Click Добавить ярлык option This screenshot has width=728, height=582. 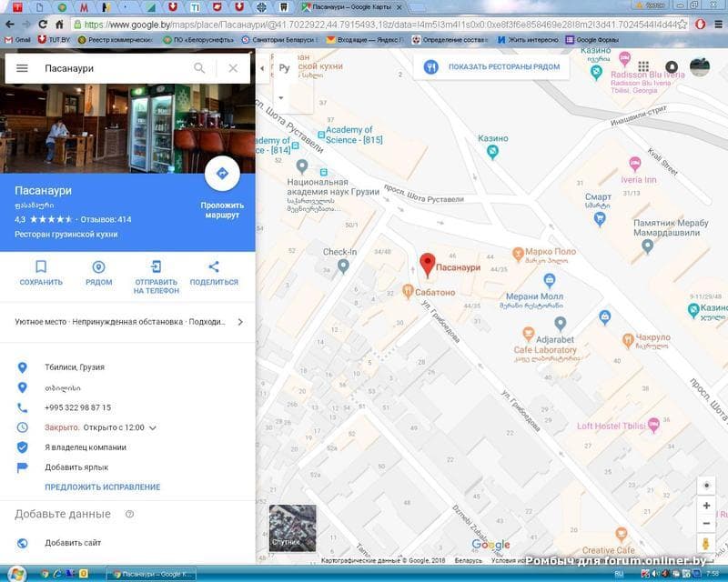(x=76, y=467)
